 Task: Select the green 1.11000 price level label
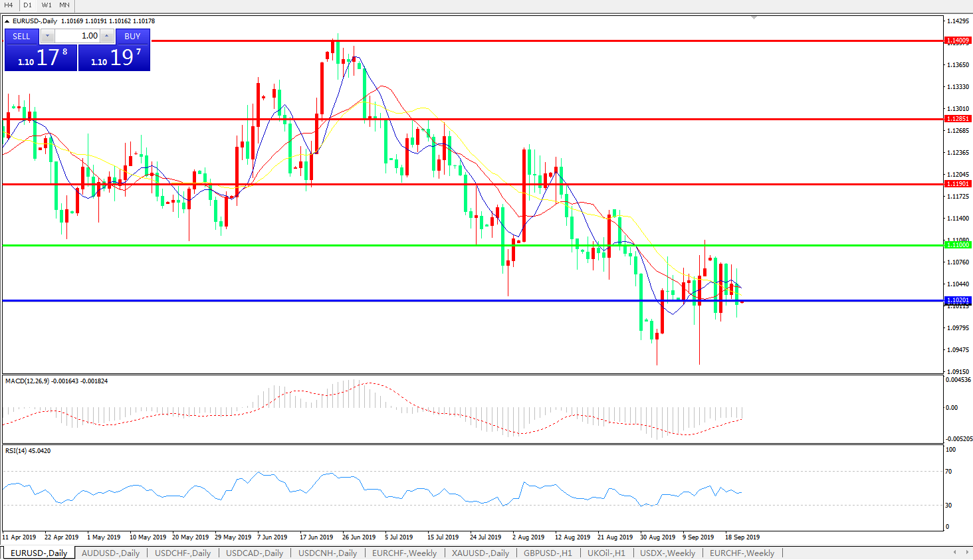pos(958,245)
